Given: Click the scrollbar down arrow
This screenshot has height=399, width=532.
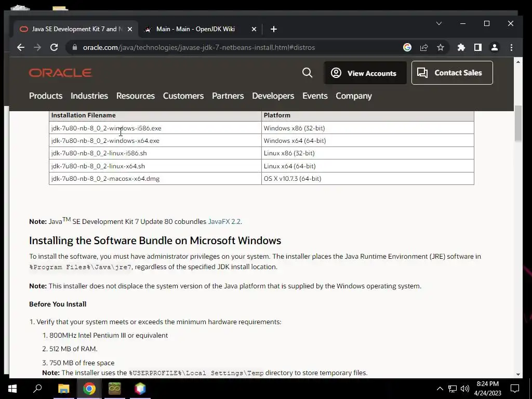Looking at the screenshot, I should [x=518, y=374].
